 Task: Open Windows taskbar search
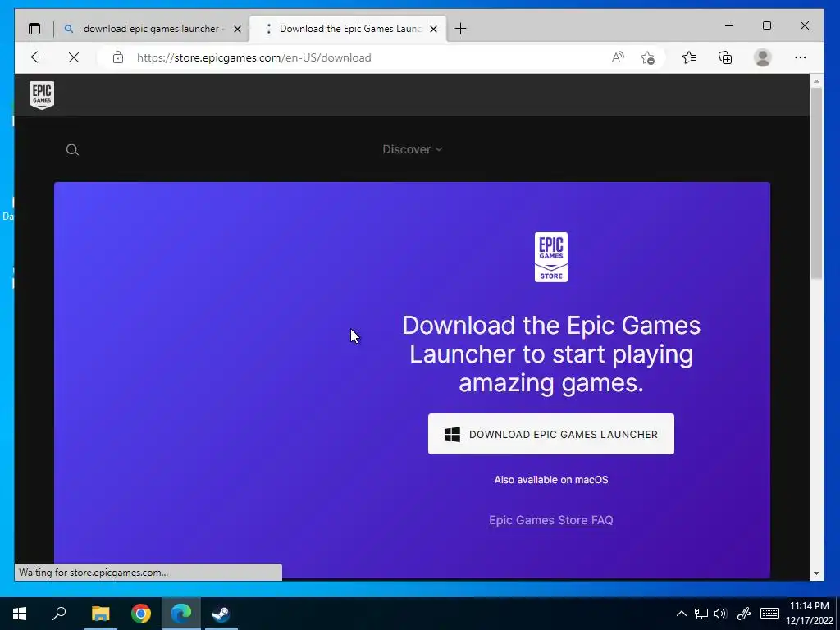point(59,614)
